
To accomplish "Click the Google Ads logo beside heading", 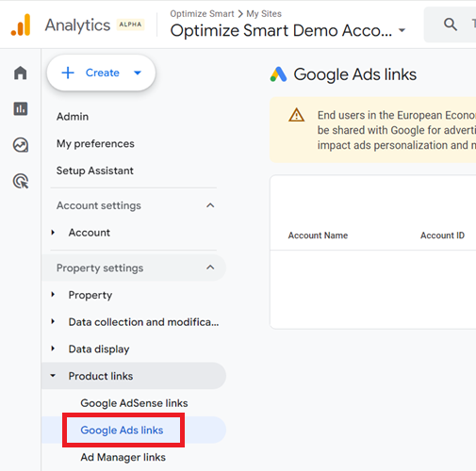I will click(278, 74).
